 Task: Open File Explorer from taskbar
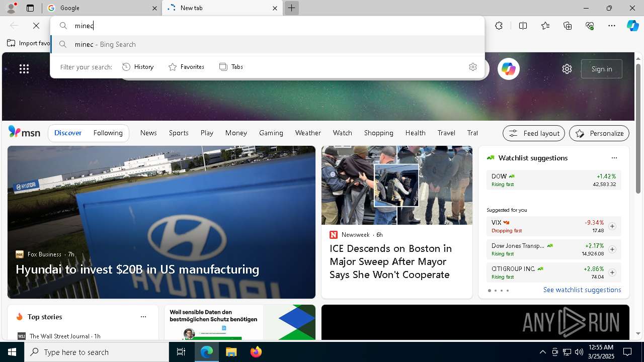(231, 352)
